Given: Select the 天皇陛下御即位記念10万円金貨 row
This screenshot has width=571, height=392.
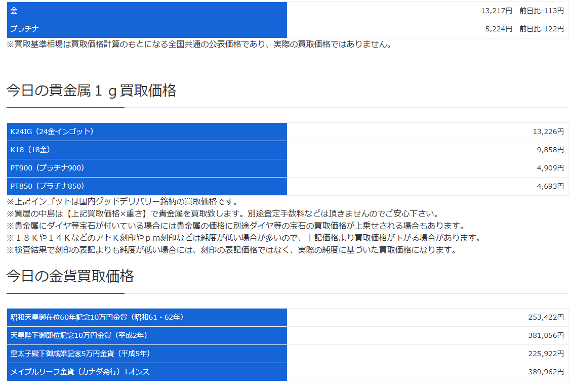Looking at the screenshot, I should 288,335.
